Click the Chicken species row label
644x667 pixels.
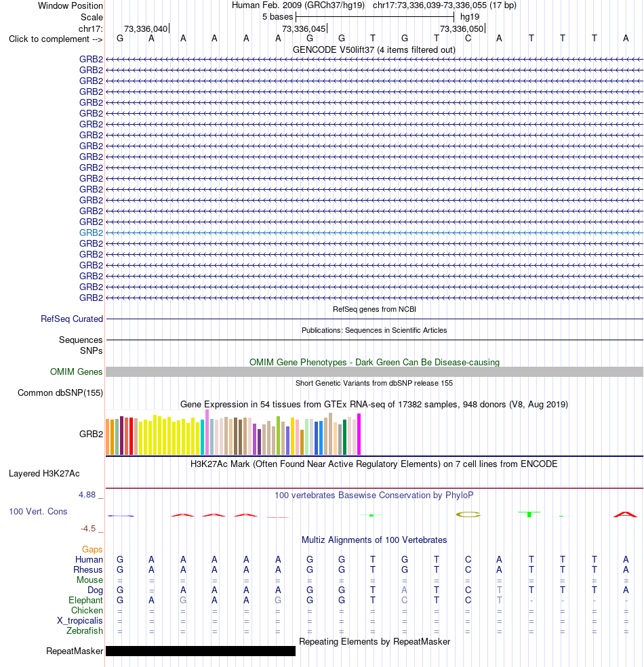point(87,611)
